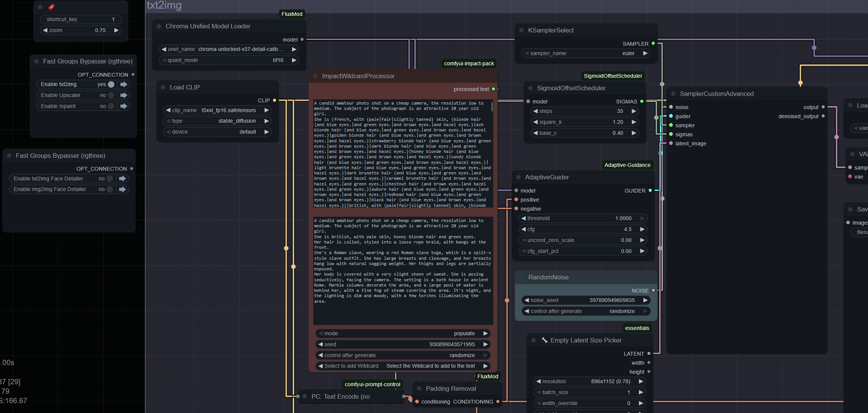This screenshot has height=413, width=868.
Task: Increase the uncond_zero_scale value arrow
Action: point(642,240)
